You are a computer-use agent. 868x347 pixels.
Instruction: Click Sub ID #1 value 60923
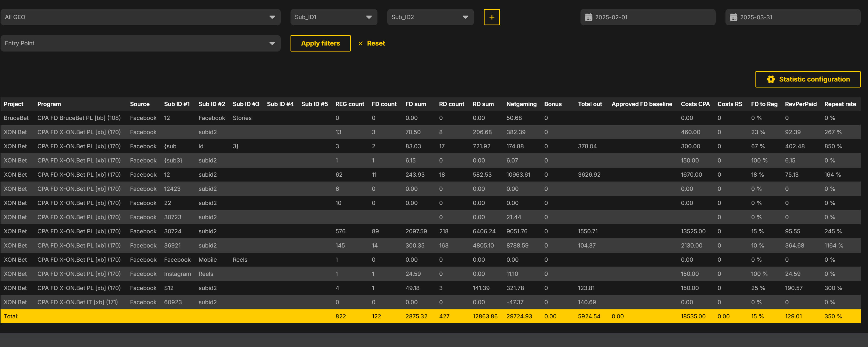173,303
